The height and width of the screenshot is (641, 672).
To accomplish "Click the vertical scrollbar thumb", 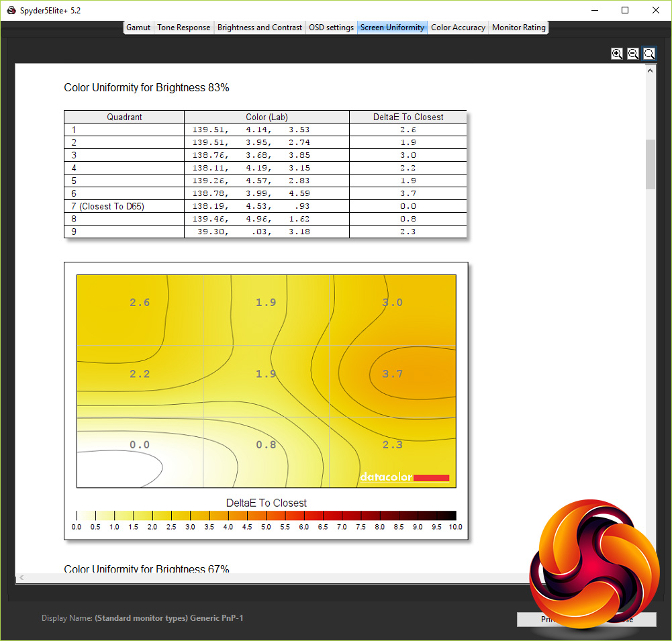I will [650, 164].
